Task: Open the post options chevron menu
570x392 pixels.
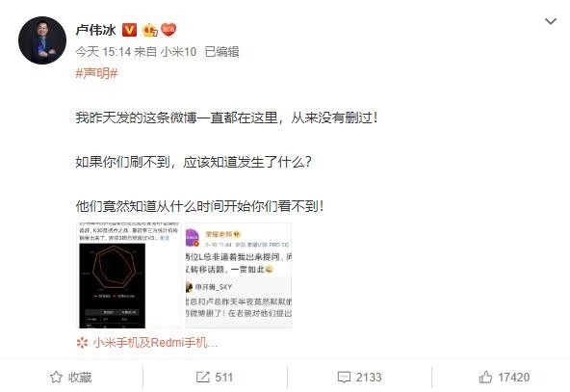Action: 551,21
